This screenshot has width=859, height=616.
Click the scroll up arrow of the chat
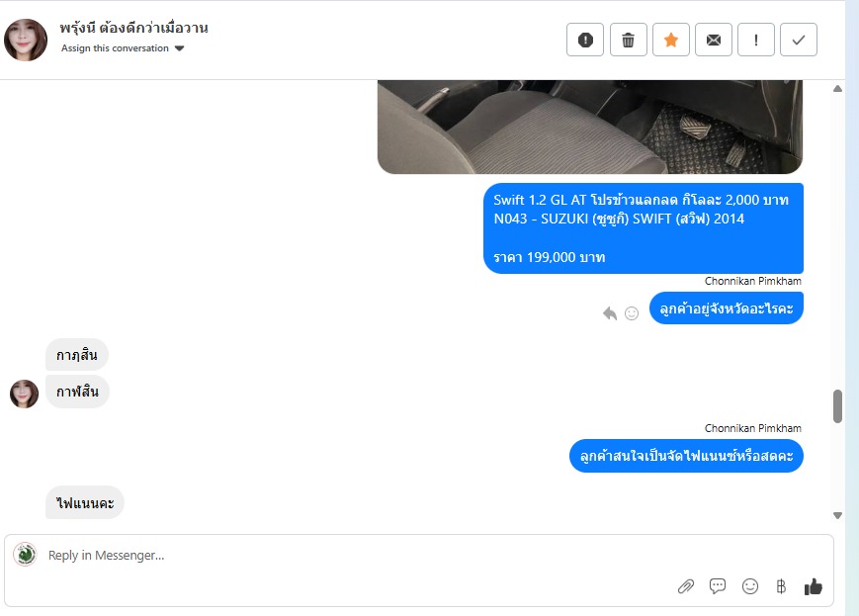click(837, 89)
